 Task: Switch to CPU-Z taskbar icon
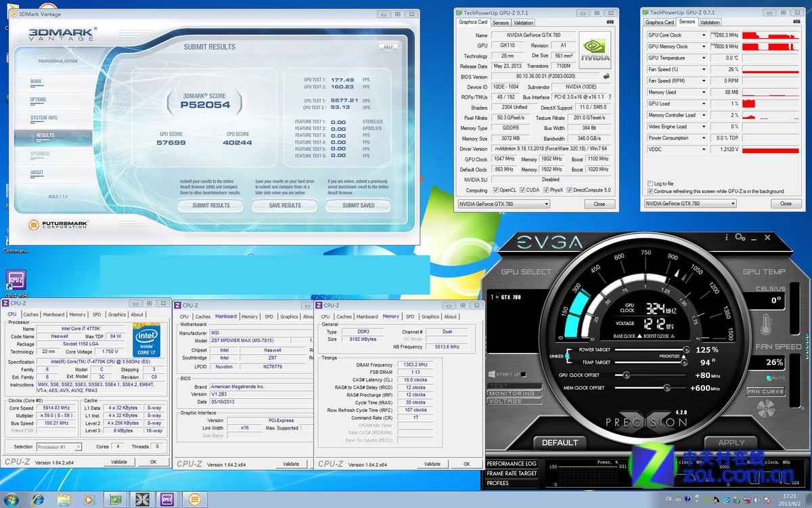click(168, 499)
